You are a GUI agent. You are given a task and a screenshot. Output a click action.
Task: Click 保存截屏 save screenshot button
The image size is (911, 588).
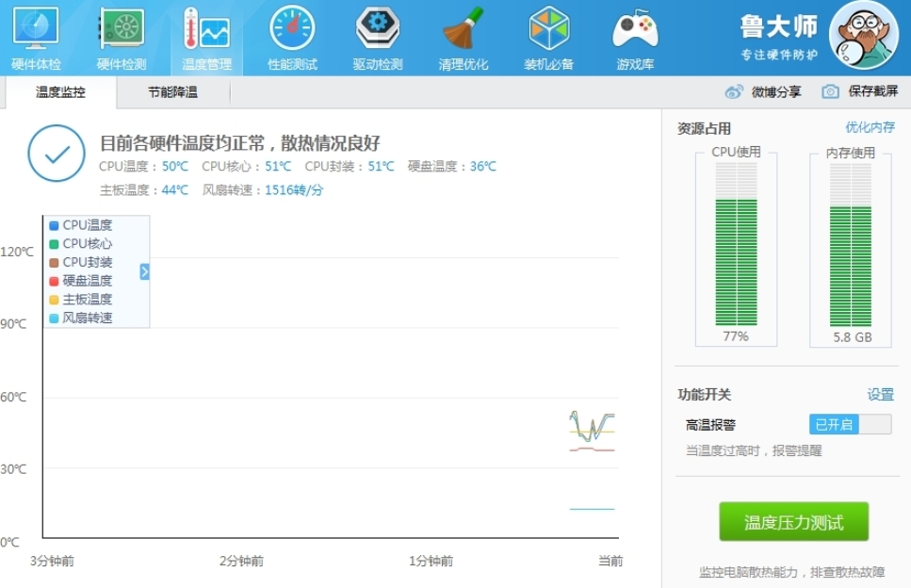[x=861, y=91]
